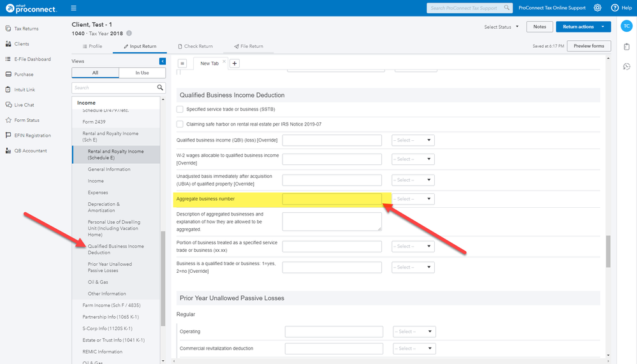Image resolution: width=637 pixels, height=364 pixels.
Task: Open the list icon left of New Tab
Action: (x=182, y=63)
